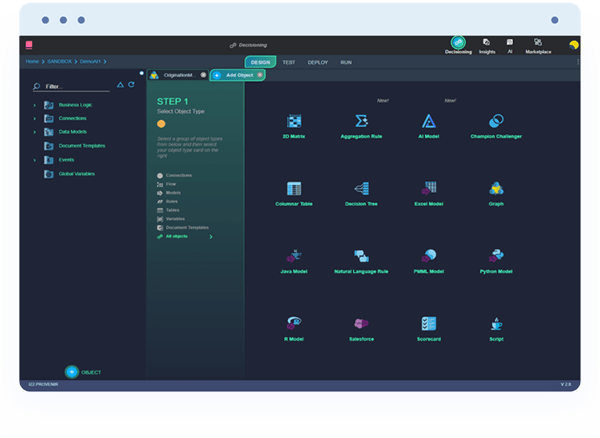Select the Add Object tab

(x=237, y=75)
